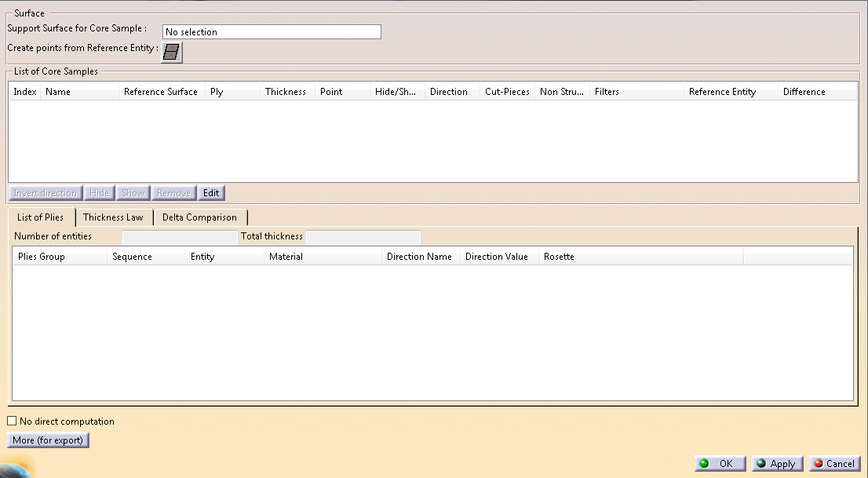Click the Thickness column header
The width and height of the screenshot is (868, 478).
click(286, 92)
